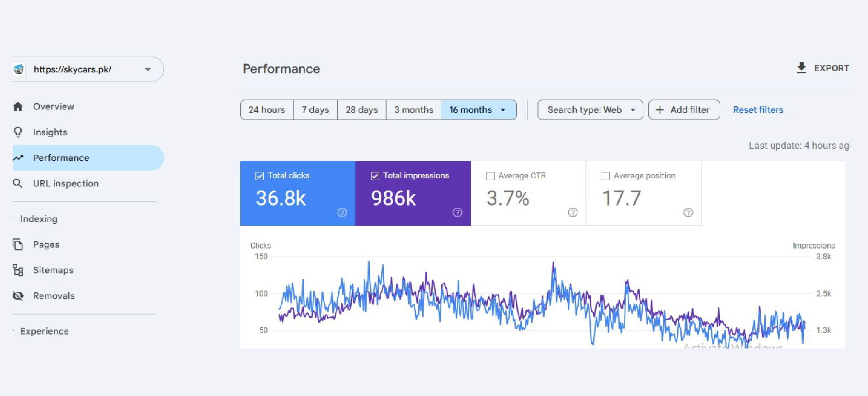Click the Export download icon

801,68
